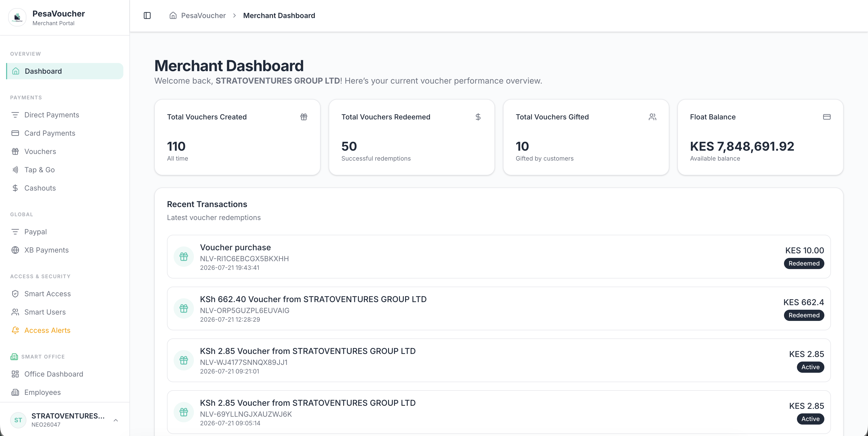Open Smart Users in the sidebar
Image resolution: width=868 pixels, height=436 pixels.
[x=65, y=312]
